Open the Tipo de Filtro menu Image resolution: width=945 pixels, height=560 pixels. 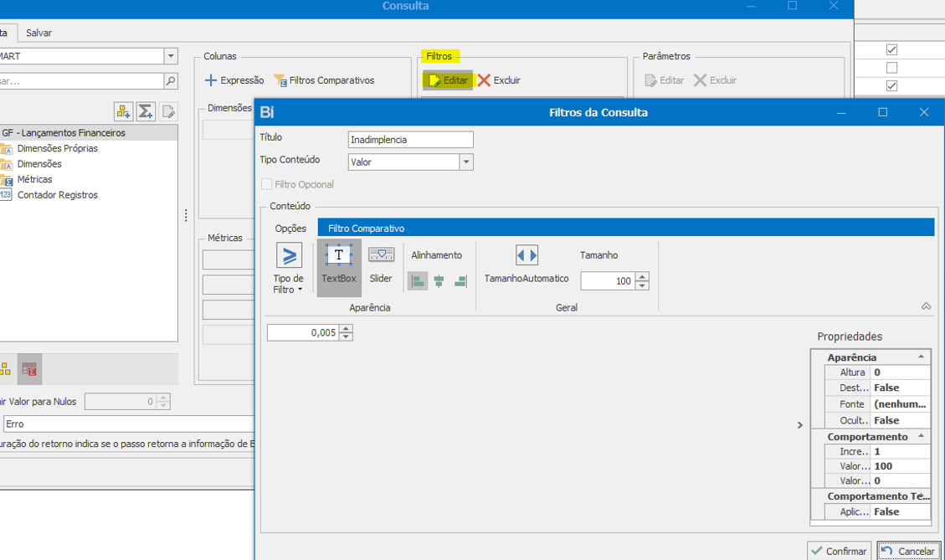[x=289, y=268]
